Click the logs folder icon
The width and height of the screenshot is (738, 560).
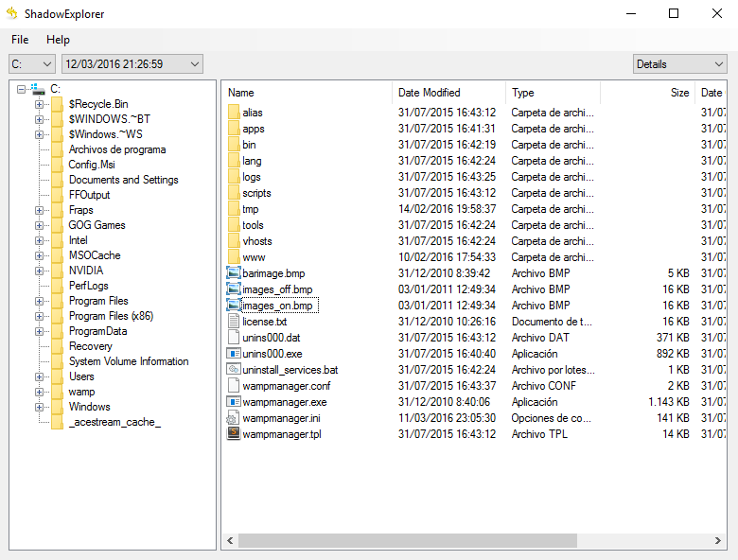[x=234, y=177]
